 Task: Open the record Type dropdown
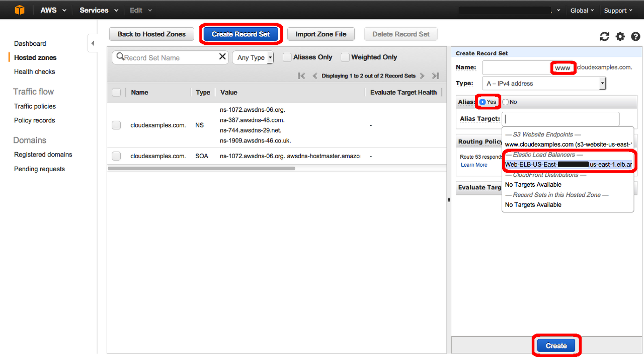tap(544, 84)
